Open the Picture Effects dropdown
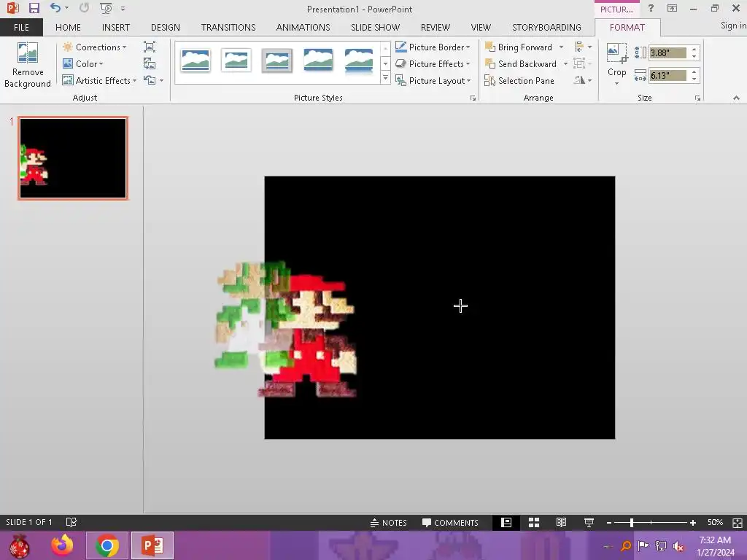747x560 pixels. [433, 64]
